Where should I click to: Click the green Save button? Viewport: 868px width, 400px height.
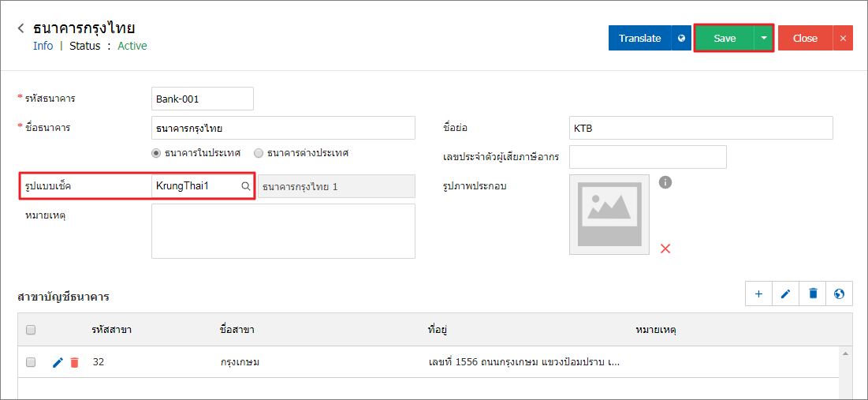725,38
